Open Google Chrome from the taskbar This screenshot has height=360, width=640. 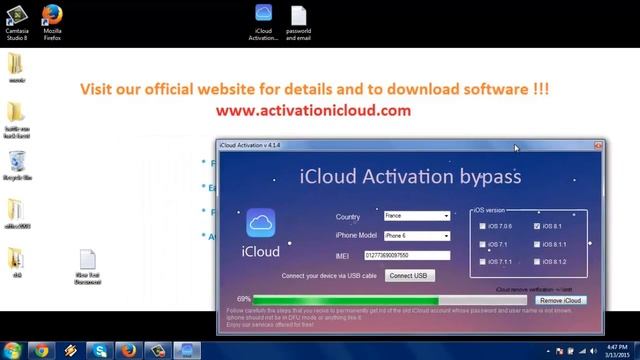(41, 351)
